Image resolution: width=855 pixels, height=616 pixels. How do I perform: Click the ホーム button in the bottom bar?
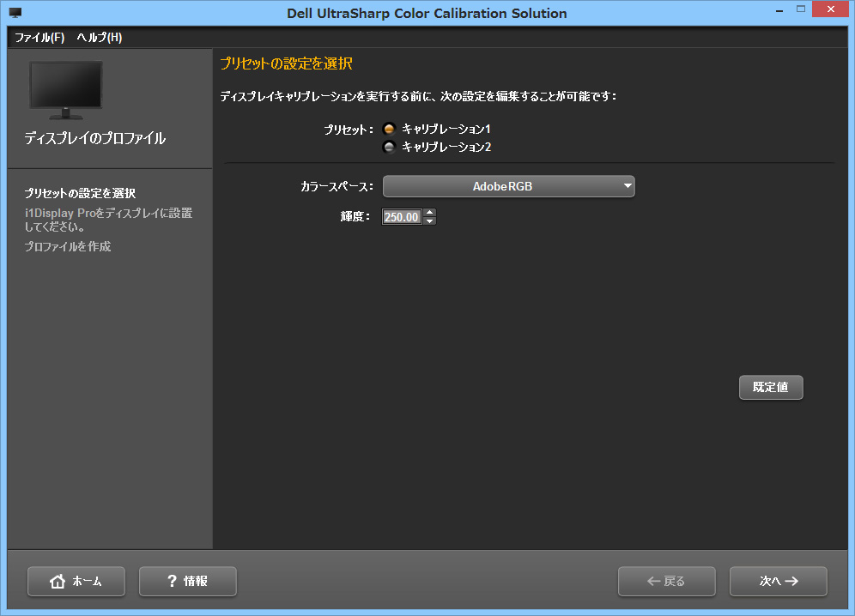pos(76,581)
